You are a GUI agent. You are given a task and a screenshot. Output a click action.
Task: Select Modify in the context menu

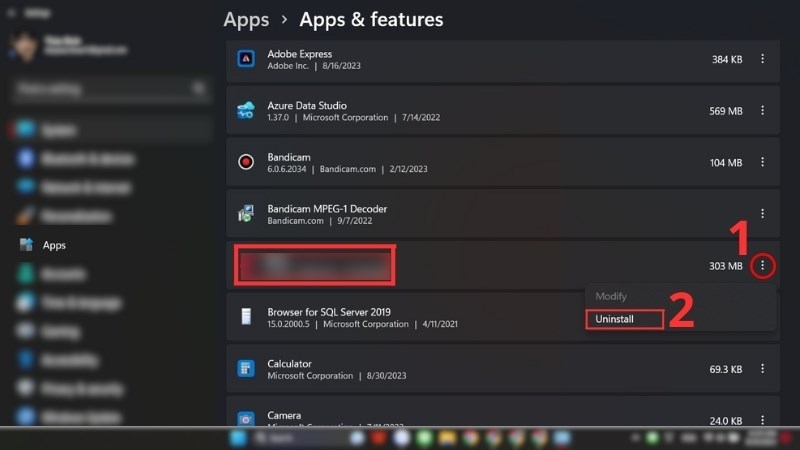[611, 297]
